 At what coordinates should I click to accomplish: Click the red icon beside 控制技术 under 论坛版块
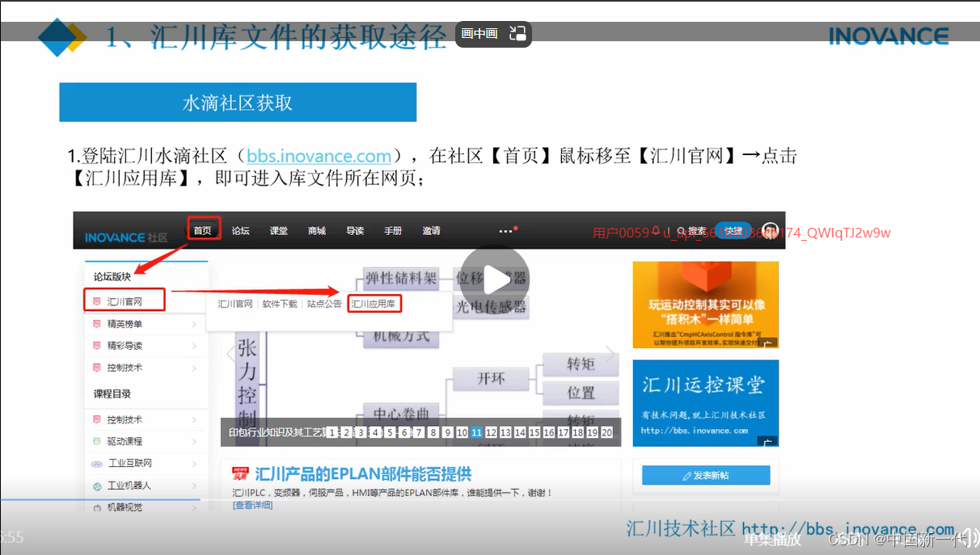click(97, 368)
